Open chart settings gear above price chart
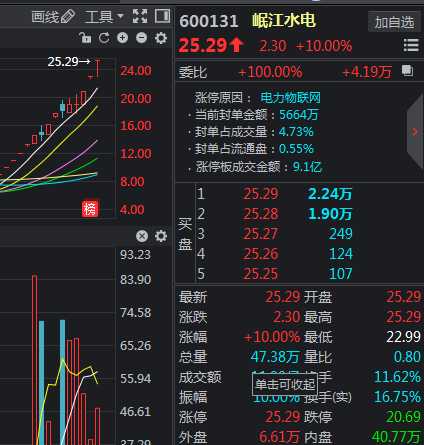The width and height of the screenshot is (424, 445). (x=161, y=38)
